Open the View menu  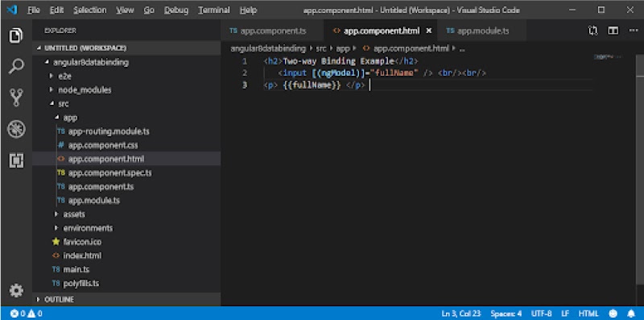[x=125, y=10]
